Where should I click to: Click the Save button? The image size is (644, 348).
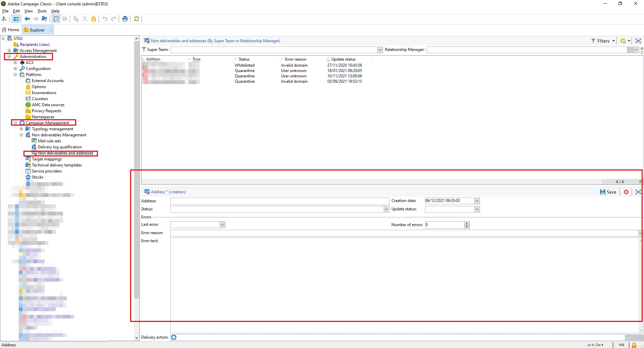click(x=608, y=192)
